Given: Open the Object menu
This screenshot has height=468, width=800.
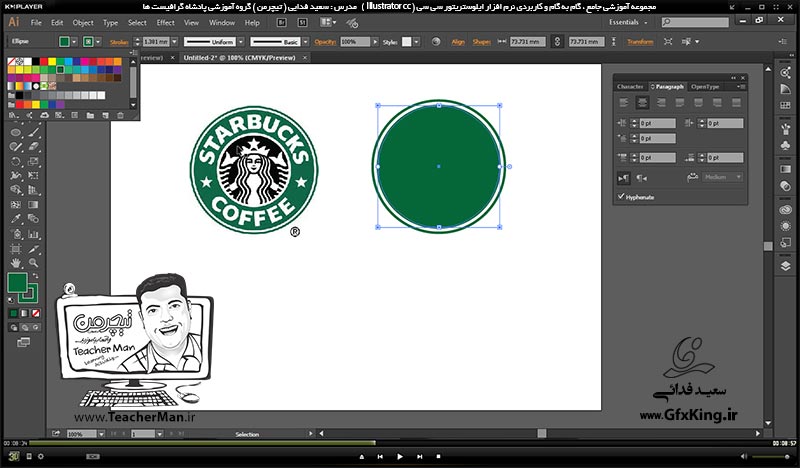Looking at the screenshot, I should 83,22.
